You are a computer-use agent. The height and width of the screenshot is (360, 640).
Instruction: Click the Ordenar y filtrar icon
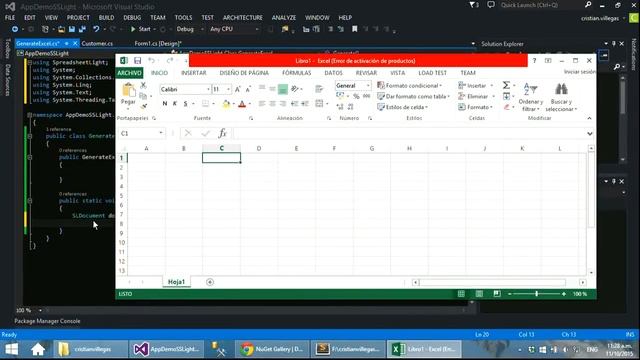530,89
